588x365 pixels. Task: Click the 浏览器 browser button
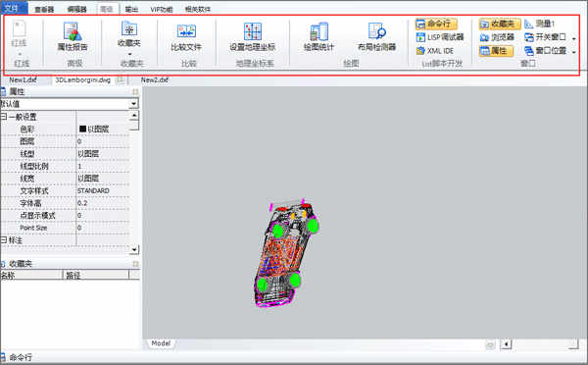point(497,37)
